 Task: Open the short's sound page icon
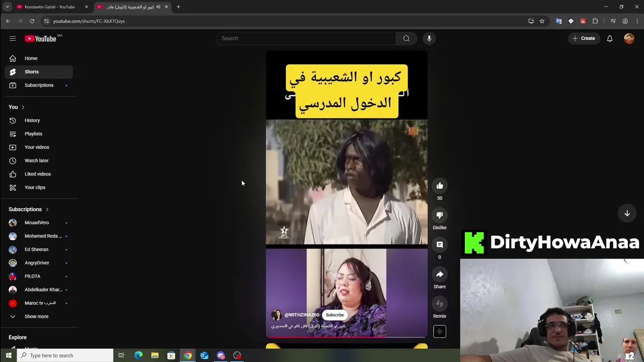(x=440, y=331)
